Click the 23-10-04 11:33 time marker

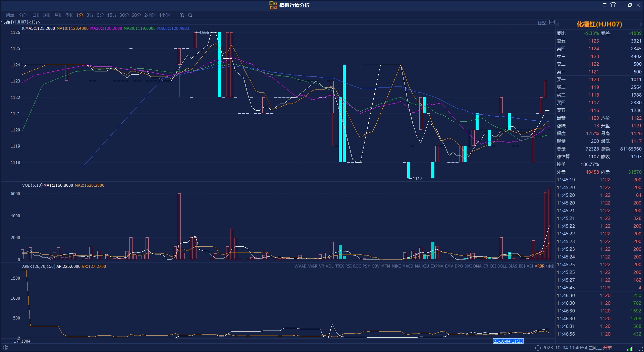508,341
